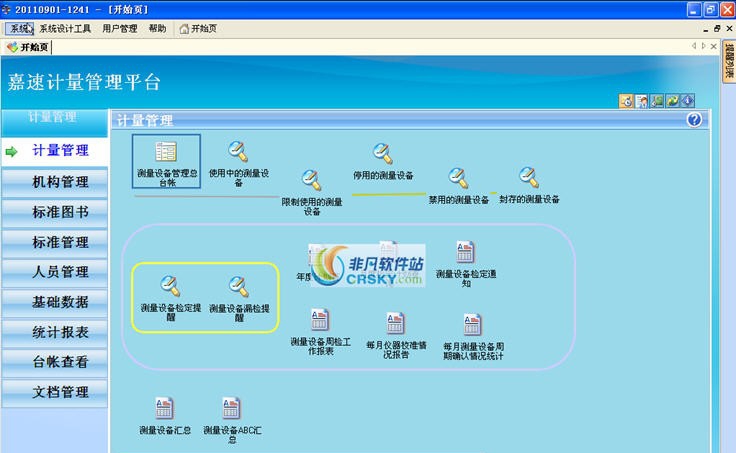This screenshot has height=453, width=736.
Task: Click the tab scroll right arrow
Action: tap(703, 46)
